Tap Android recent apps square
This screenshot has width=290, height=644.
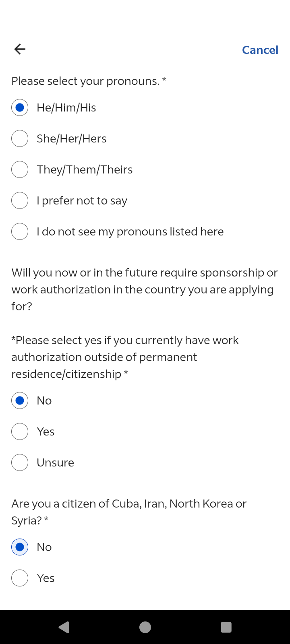pos(226,627)
